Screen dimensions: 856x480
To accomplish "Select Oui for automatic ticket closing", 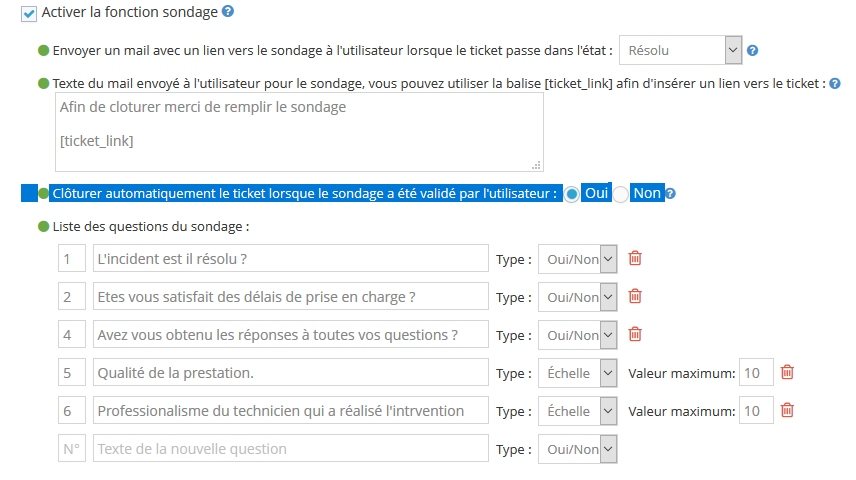I will [572, 194].
